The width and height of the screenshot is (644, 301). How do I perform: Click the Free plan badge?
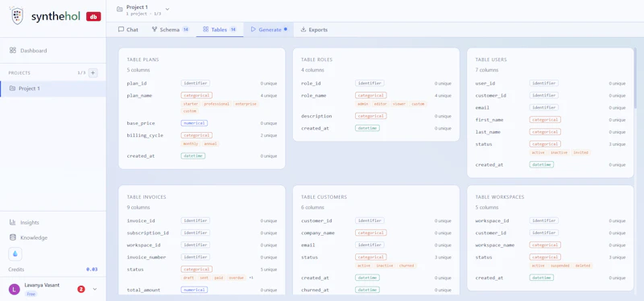(x=31, y=294)
